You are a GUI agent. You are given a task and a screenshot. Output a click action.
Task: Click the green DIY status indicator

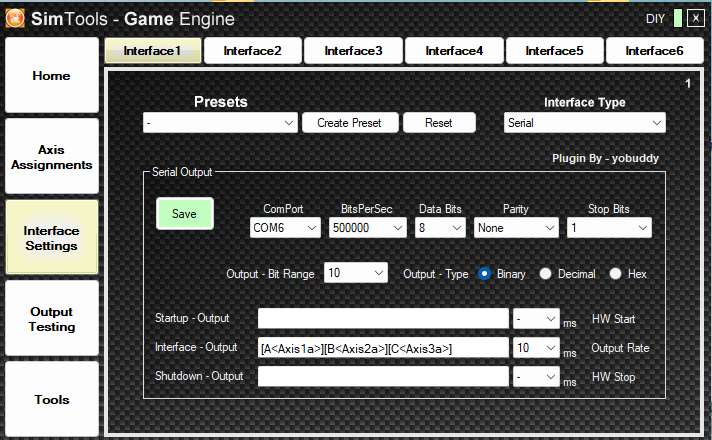pos(677,18)
